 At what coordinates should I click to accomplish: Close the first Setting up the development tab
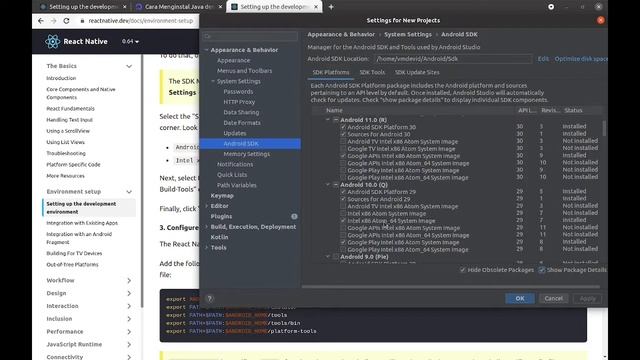click(124, 7)
